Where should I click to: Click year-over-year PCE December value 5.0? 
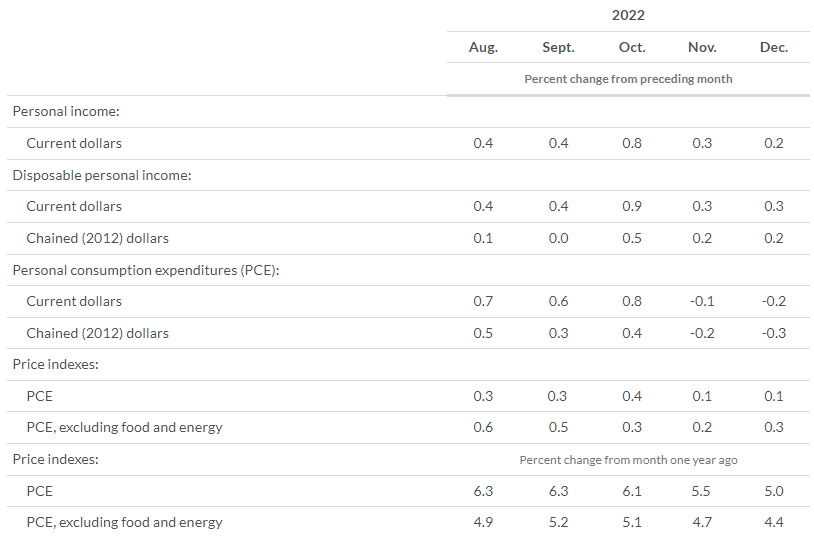(x=774, y=491)
